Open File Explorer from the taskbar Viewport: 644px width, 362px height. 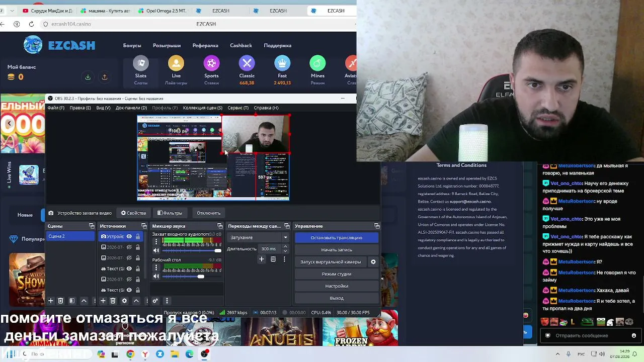click(175, 354)
